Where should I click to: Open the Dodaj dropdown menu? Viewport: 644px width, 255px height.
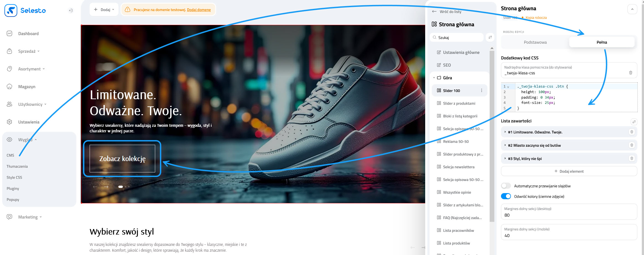click(x=104, y=9)
